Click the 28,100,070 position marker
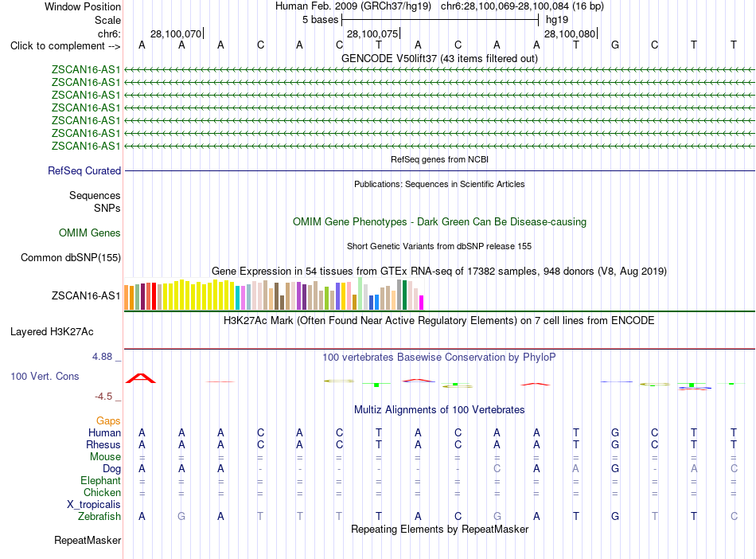This screenshot has width=756, height=559. coord(176,33)
